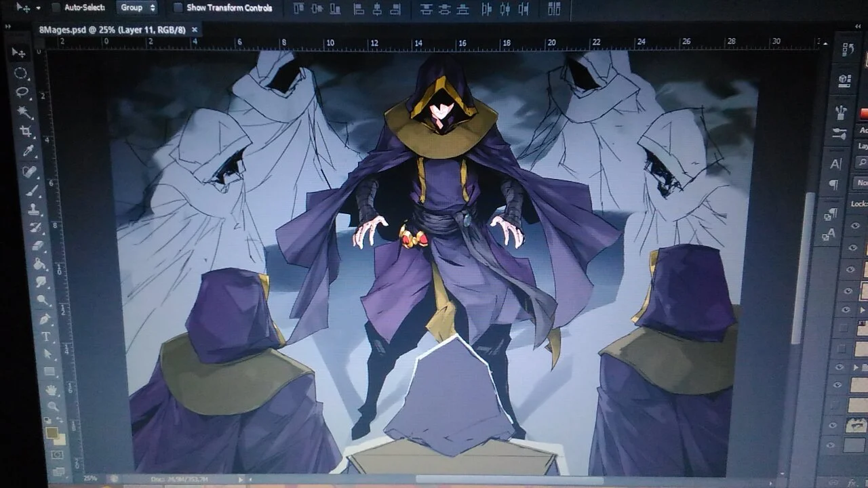Align horizontal centers in options bar
The height and width of the screenshot is (488, 868).
(x=378, y=9)
